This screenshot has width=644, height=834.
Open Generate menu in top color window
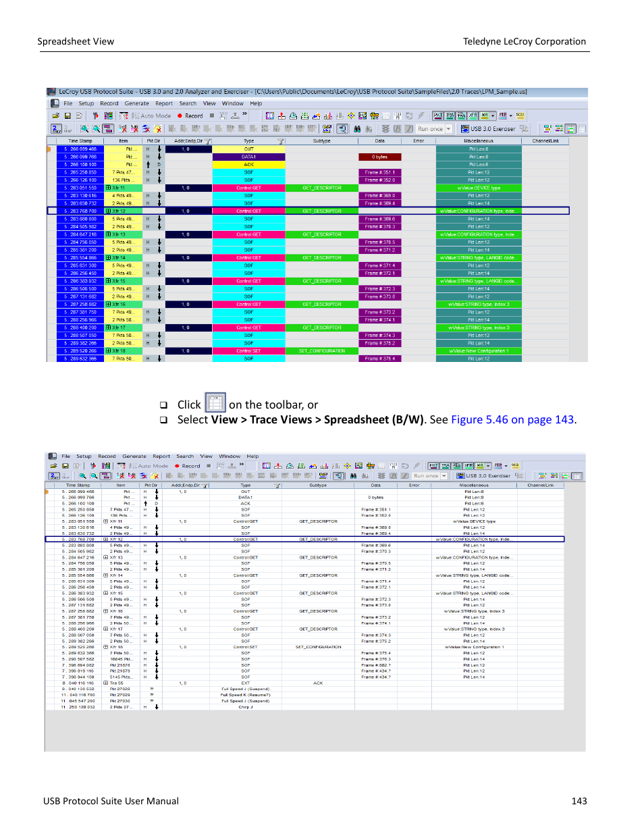click(x=136, y=103)
